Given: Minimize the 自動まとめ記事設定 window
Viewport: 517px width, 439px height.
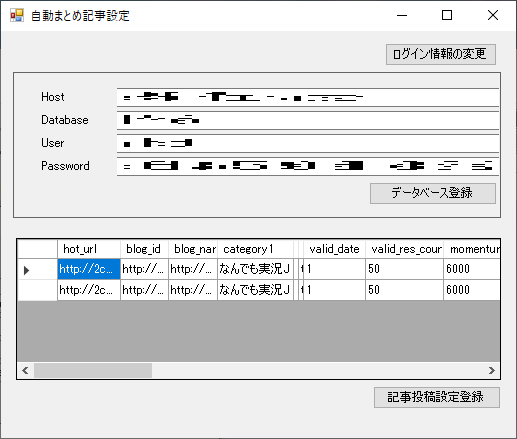Looking at the screenshot, I should (x=402, y=15).
